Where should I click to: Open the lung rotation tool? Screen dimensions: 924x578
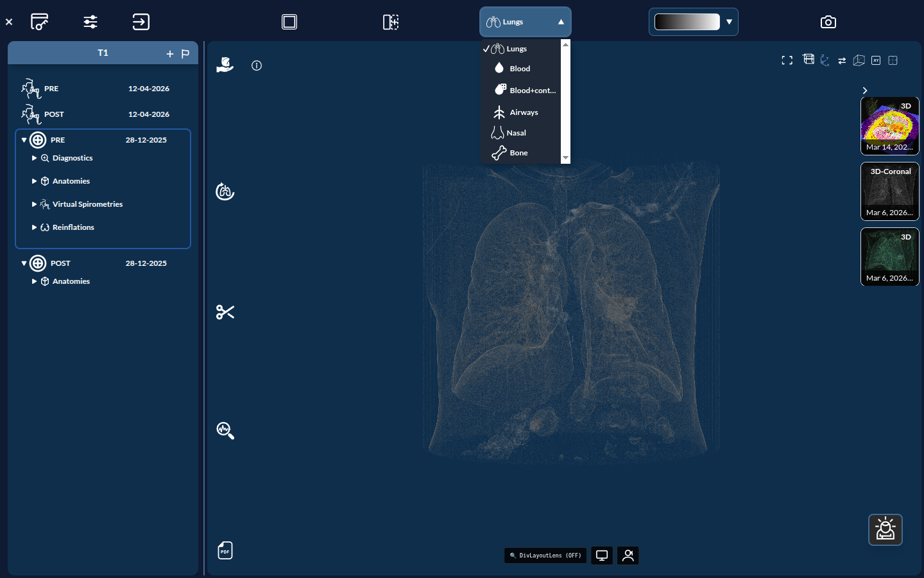coord(225,191)
